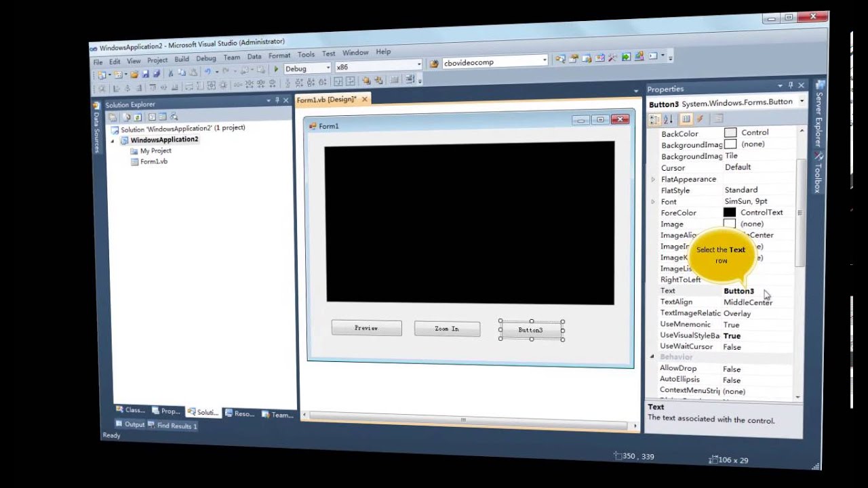Click the UseVisualStyleBackColor True value
868x488 pixels.
pos(732,335)
